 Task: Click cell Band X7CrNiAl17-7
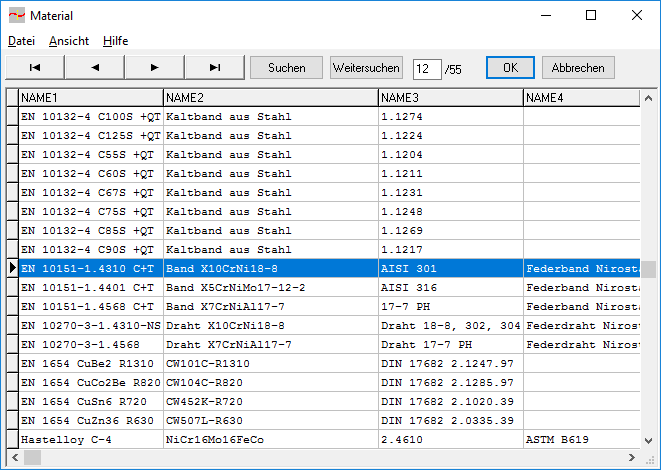pyautogui.click(x=271, y=306)
